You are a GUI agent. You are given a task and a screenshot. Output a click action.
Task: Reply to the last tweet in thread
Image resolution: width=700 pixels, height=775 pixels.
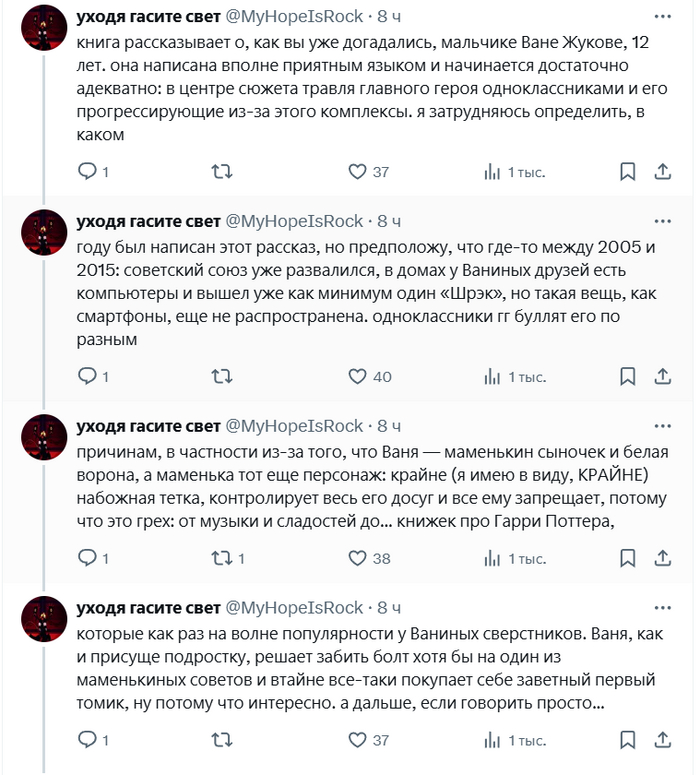[x=87, y=740]
